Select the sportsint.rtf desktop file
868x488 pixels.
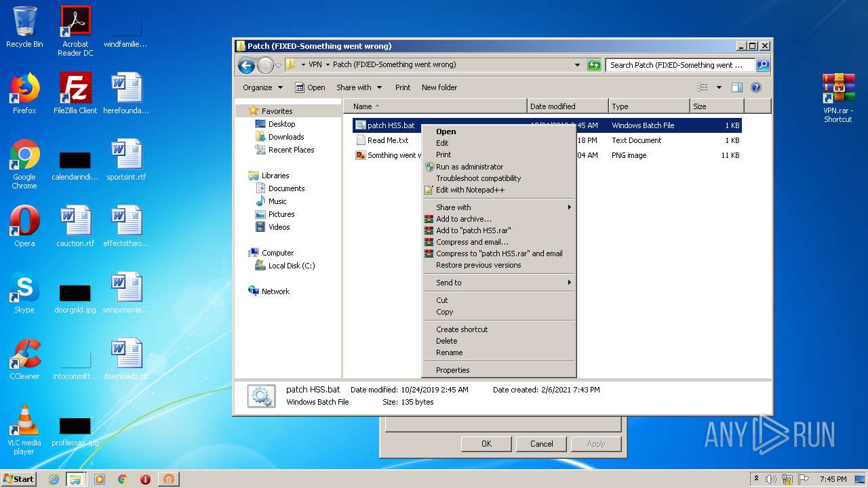click(x=126, y=160)
